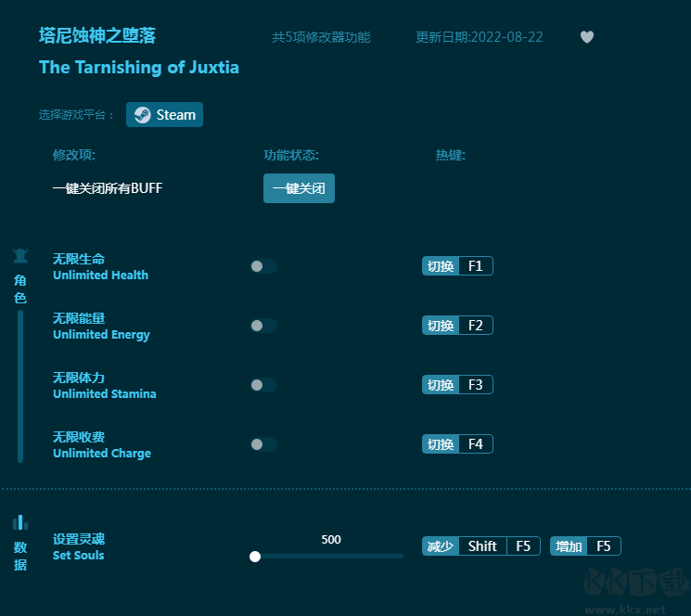This screenshot has height=616, width=691.
Task: Click the 修改项 column header
Action: 74,155
